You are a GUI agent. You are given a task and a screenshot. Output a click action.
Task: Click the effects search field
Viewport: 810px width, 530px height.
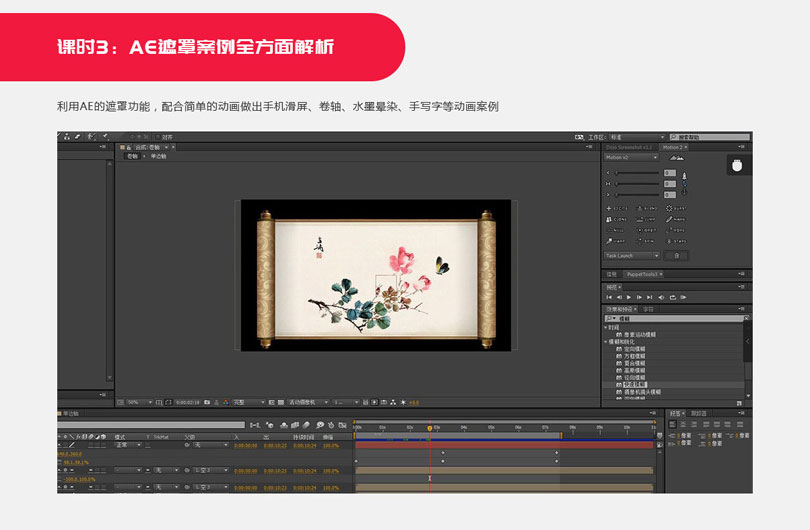(x=676, y=319)
